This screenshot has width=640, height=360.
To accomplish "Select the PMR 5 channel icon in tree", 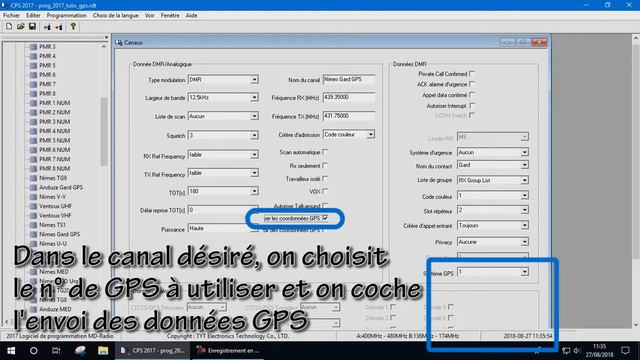I will (x=33, y=65).
